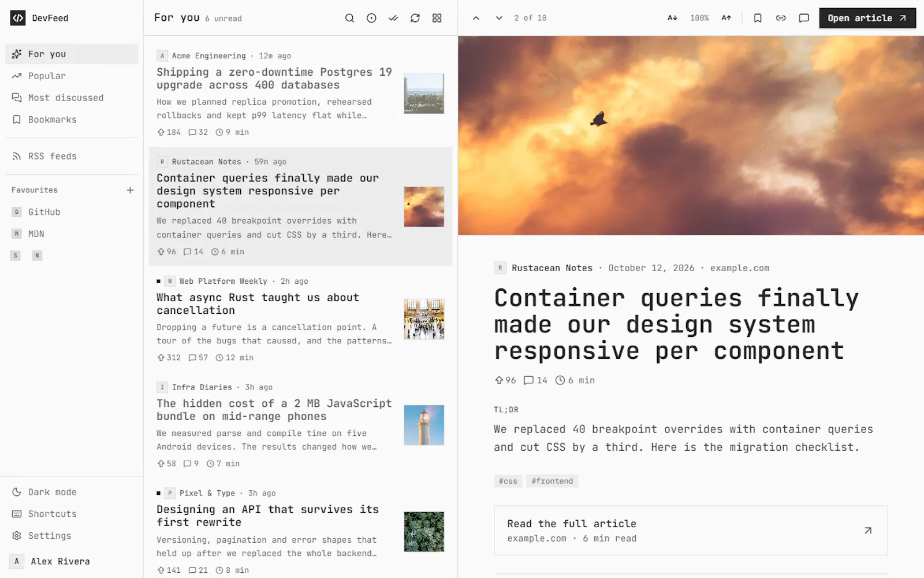Refresh the For you feed
The width and height of the screenshot is (924, 578).
point(415,18)
